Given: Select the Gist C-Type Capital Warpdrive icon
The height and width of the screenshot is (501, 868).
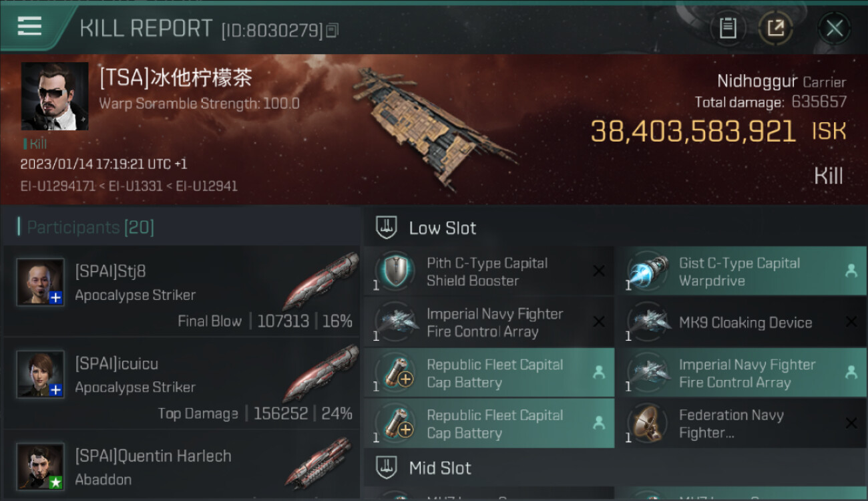Looking at the screenshot, I should (648, 272).
